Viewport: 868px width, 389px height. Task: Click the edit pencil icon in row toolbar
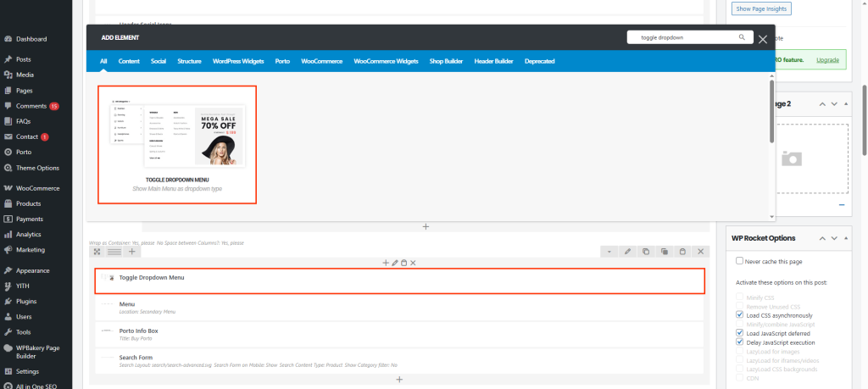click(627, 252)
